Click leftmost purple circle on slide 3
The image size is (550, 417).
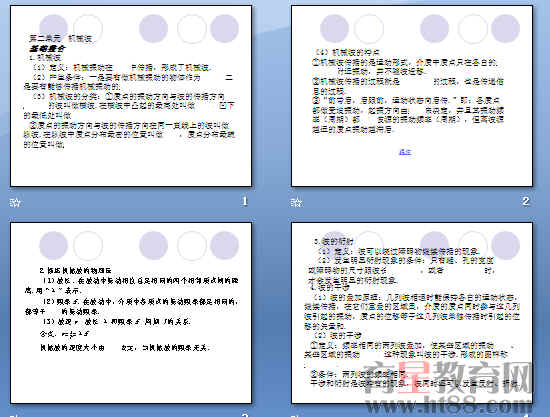53,245
